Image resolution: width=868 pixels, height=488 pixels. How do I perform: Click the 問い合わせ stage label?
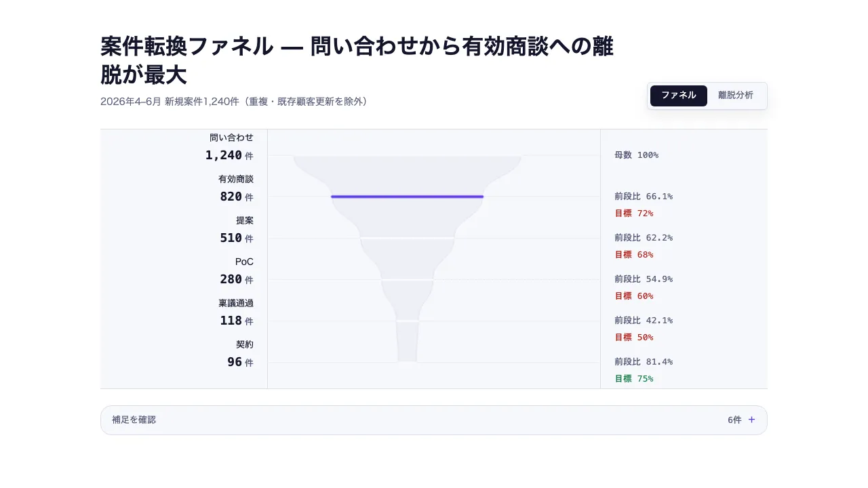point(231,138)
